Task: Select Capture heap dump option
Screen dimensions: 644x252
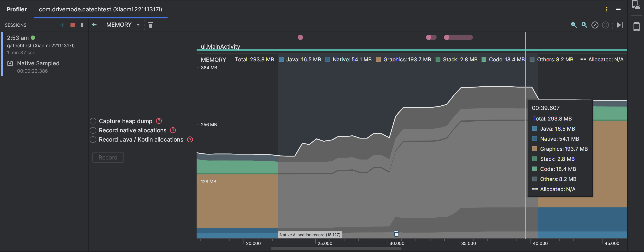Action: (93, 121)
